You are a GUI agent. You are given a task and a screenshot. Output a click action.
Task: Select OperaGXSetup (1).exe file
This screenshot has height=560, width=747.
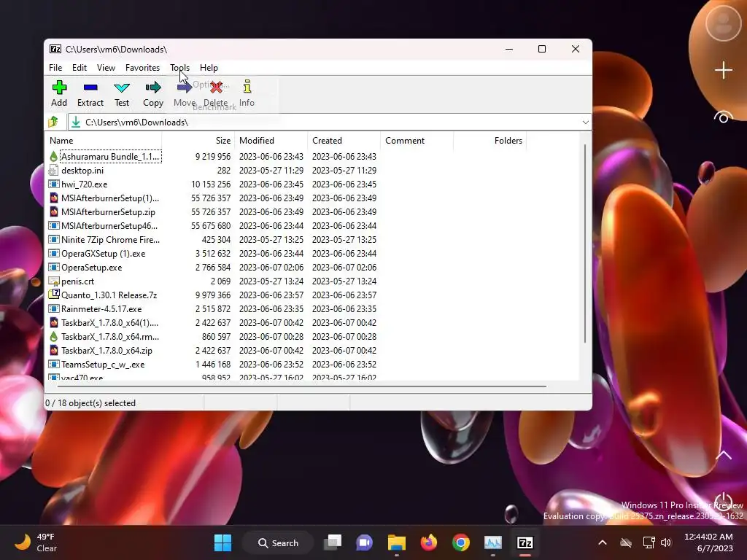click(x=104, y=253)
